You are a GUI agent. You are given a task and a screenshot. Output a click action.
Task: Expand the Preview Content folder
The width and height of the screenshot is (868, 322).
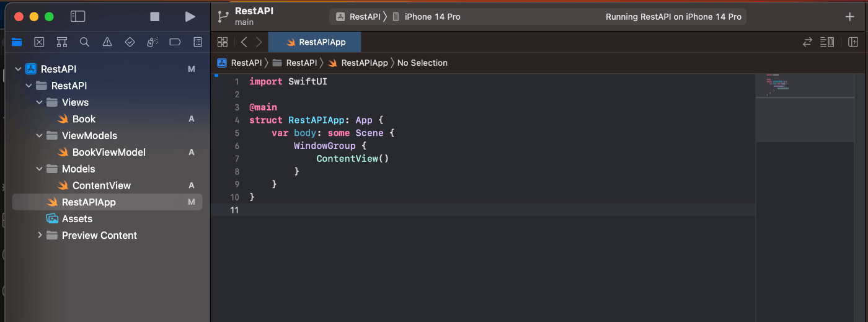39,235
